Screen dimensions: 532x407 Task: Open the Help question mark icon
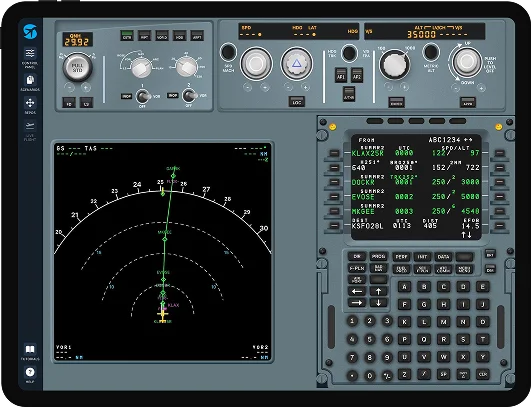[x=30, y=372]
